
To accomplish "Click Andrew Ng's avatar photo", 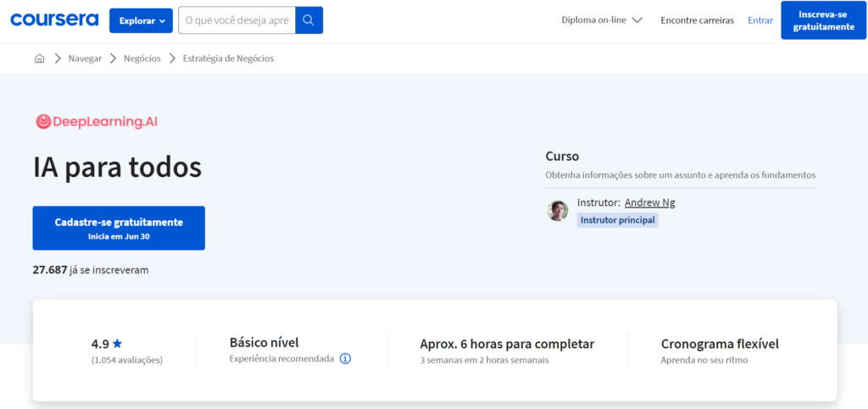I will (x=558, y=211).
